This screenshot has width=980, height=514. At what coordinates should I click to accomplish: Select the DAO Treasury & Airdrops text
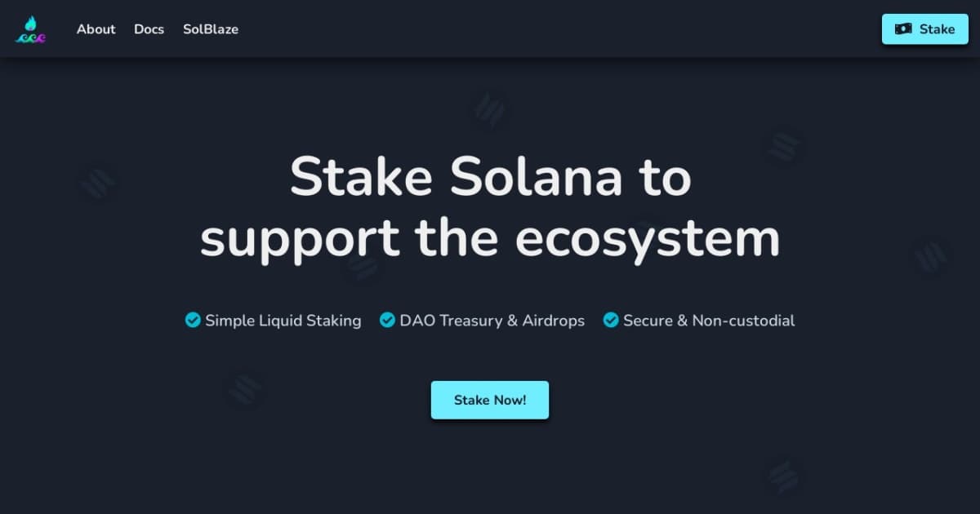point(492,321)
